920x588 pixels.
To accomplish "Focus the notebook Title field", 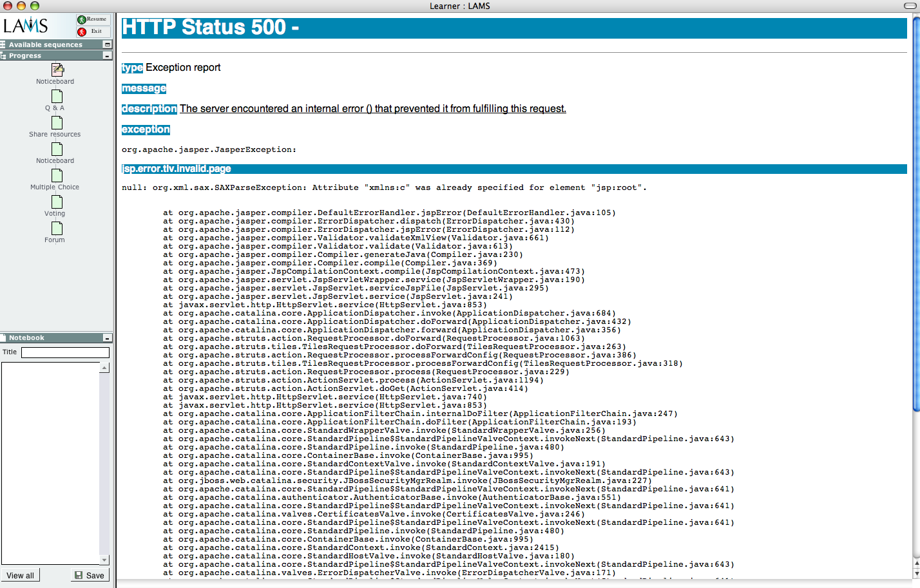I will 65,352.
